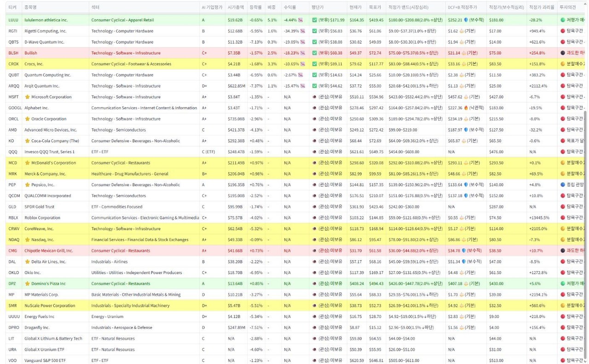The height and width of the screenshot is (364, 589).
Task: Click the fire icon in Alphabet's DCF value
Action: (466, 108)
